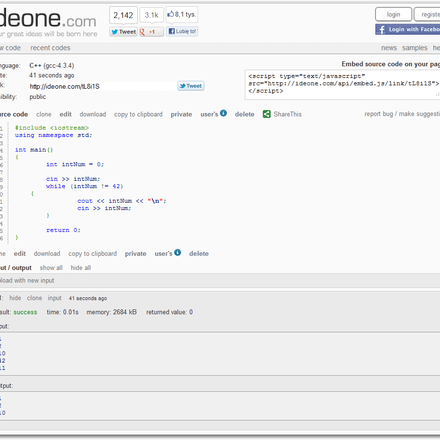Click the while (intNum != 42) code line
This screenshot has height=440, width=440.
(x=85, y=186)
